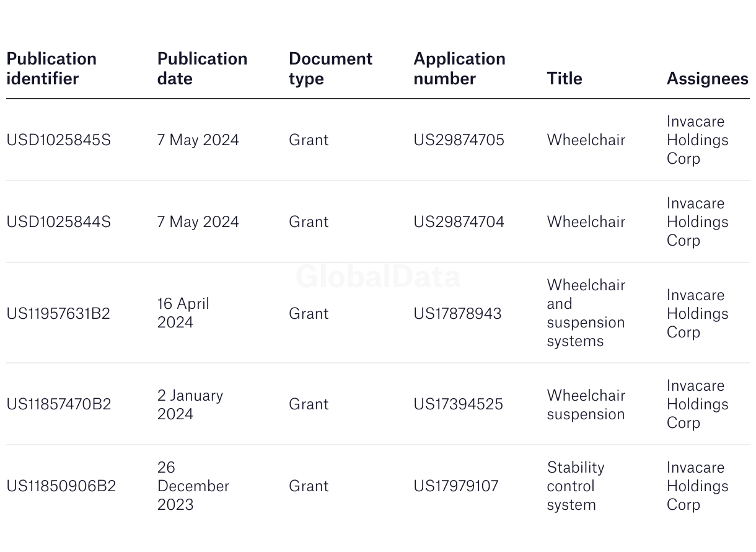Click the Document type column header

click(330, 69)
